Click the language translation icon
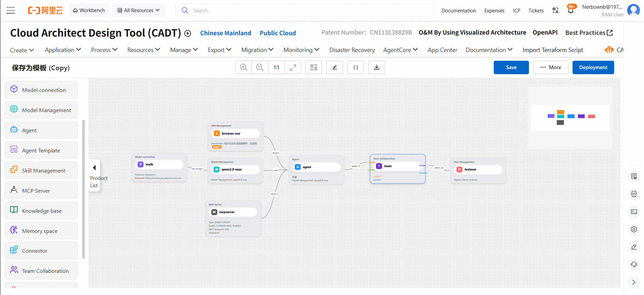This screenshot has width=644, height=295. click(555, 10)
